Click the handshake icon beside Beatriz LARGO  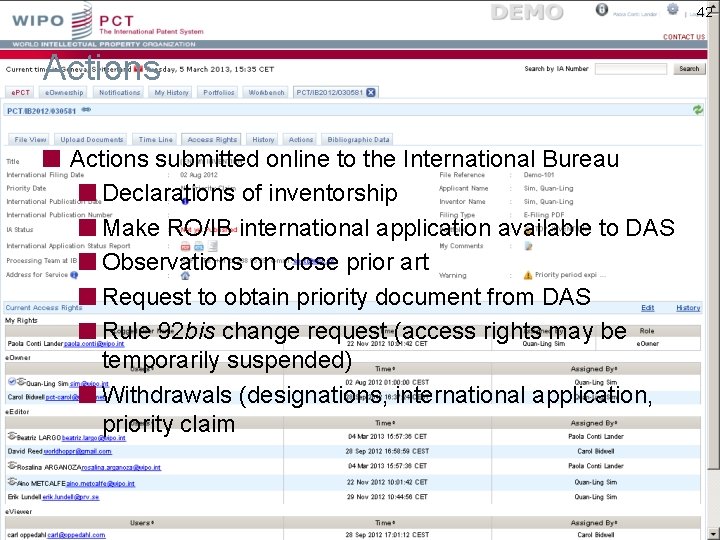(x=12, y=435)
